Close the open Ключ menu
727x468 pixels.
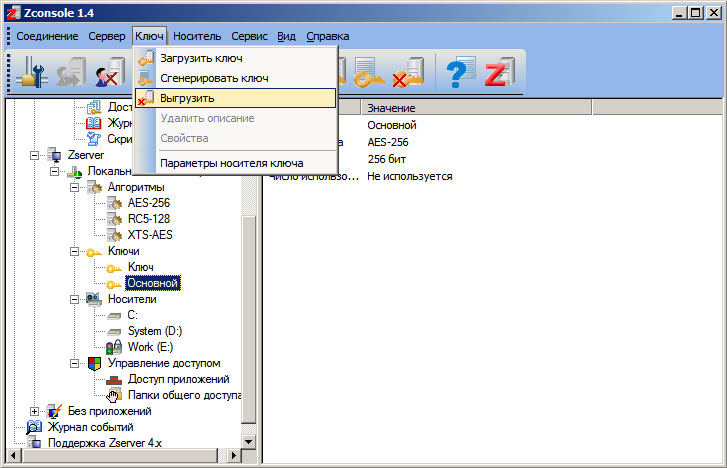pyautogui.click(x=149, y=36)
